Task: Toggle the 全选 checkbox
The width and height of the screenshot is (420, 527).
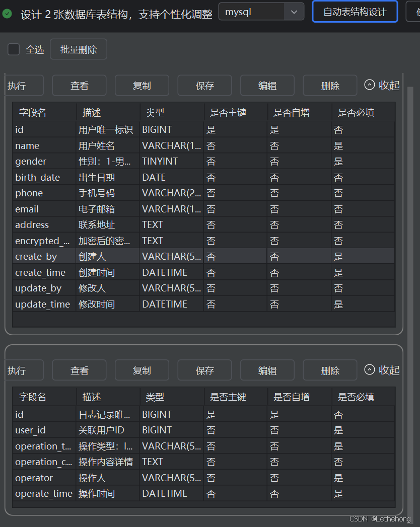Action: [14, 49]
